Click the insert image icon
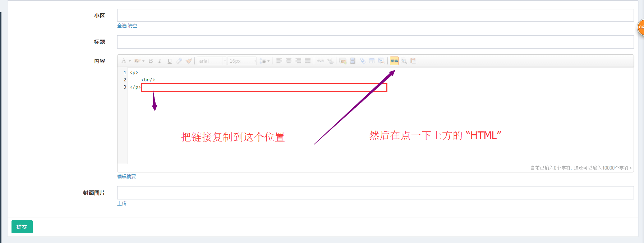The image size is (644, 243). click(x=343, y=61)
